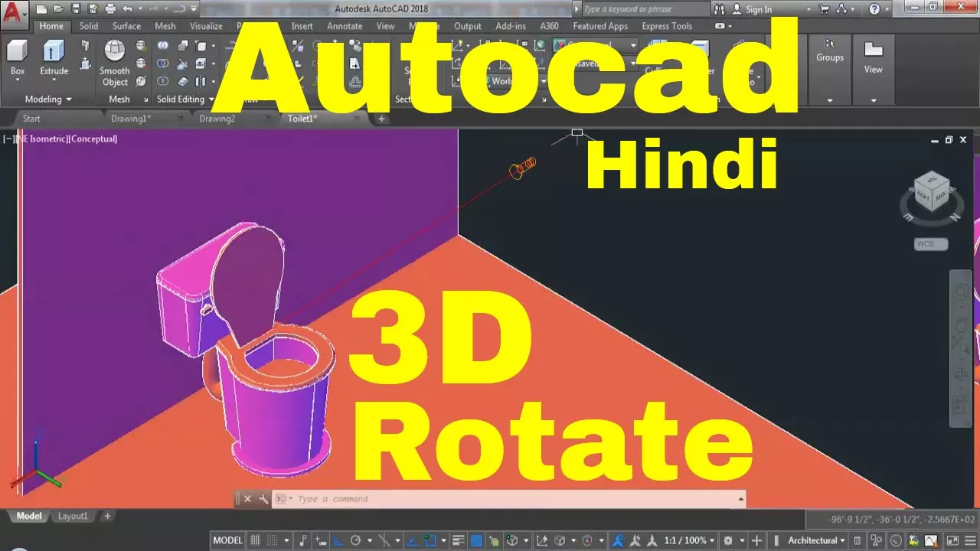Switch to the Solid ribbon tab

(x=89, y=26)
